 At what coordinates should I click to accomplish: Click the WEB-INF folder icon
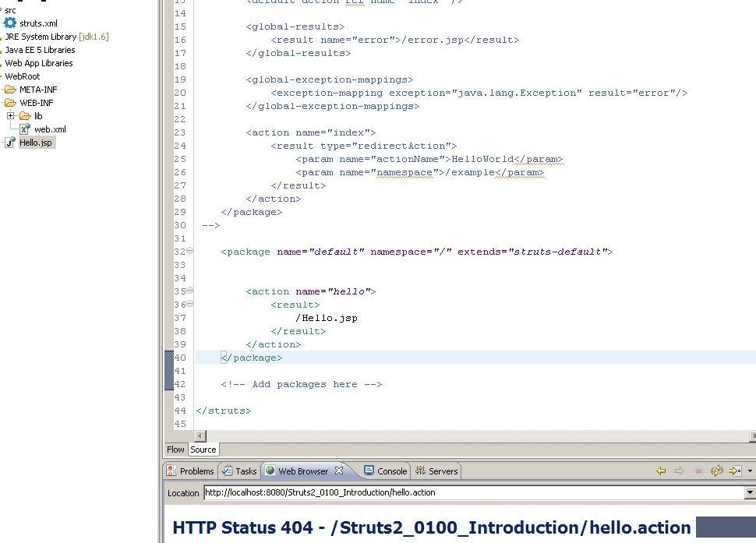click(10, 103)
